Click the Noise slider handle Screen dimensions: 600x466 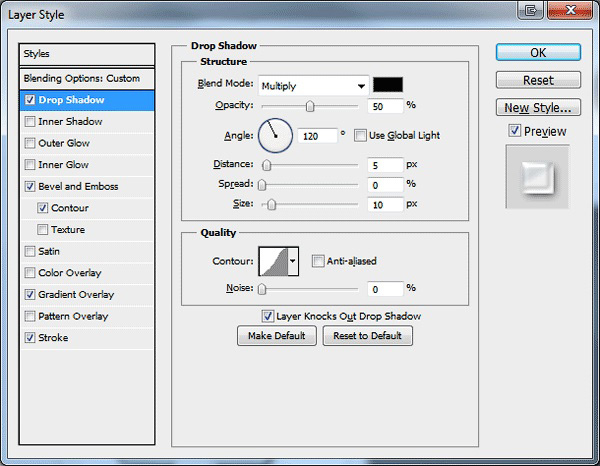[x=262, y=289]
